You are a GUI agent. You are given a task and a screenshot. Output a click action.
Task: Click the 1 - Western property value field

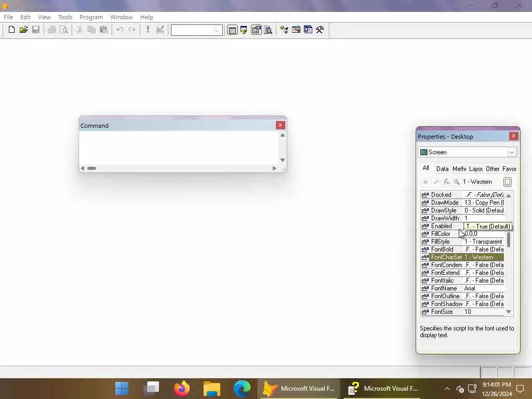[482, 182]
